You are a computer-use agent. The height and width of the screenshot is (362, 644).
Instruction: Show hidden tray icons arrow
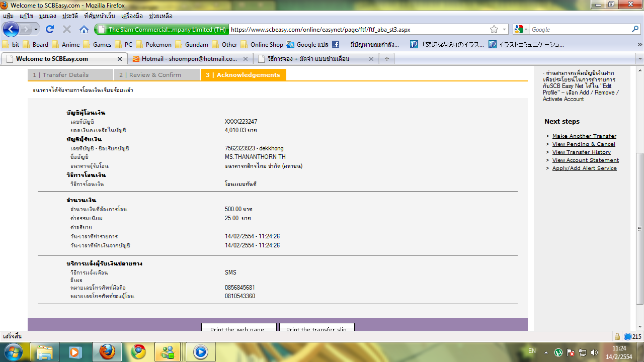pyautogui.click(x=546, y=352)
